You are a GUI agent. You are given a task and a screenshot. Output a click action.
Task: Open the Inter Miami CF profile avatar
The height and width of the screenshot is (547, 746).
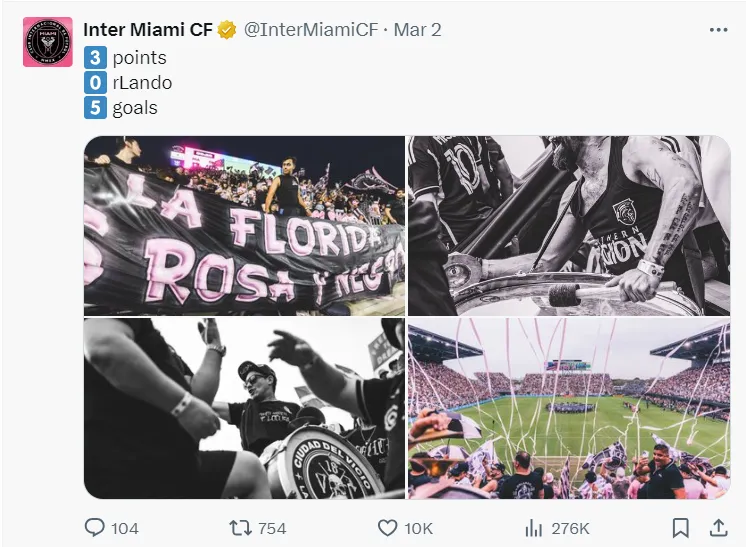(x=48, y=42)
